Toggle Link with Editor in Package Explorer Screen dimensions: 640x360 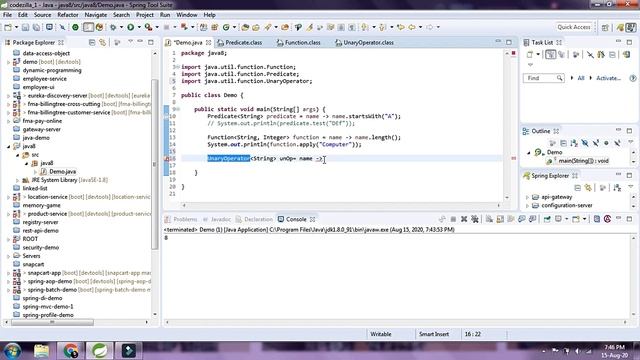pos(102,42)
